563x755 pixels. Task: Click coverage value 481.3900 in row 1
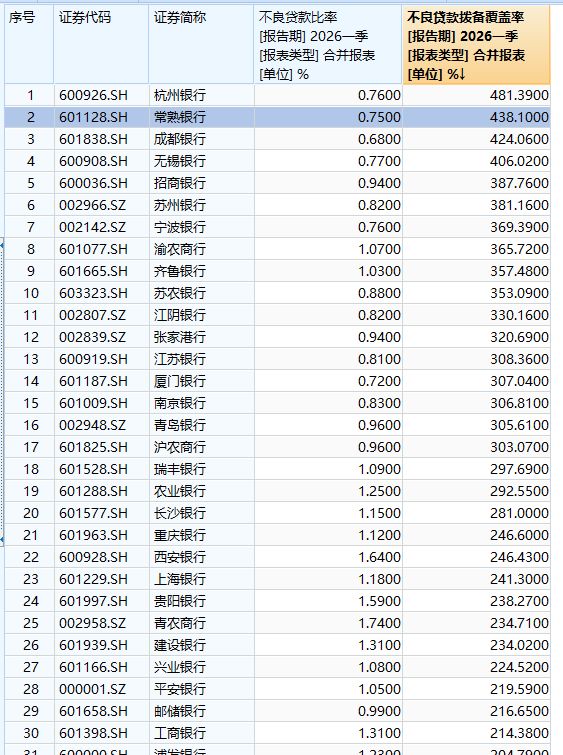pos(519,95)
